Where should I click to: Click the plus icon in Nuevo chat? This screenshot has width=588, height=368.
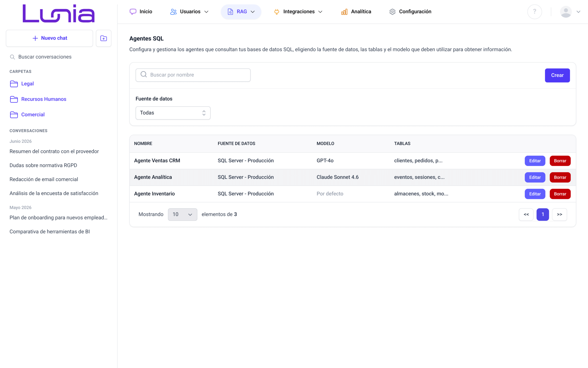coord(35,38)
